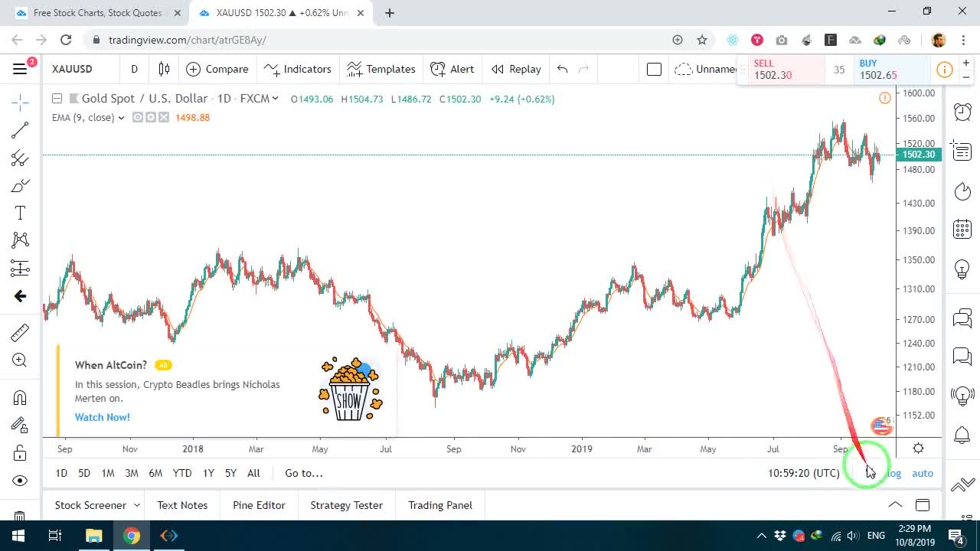Click the Watch Now link
This screenshot has width=980, height=551.
103,417
